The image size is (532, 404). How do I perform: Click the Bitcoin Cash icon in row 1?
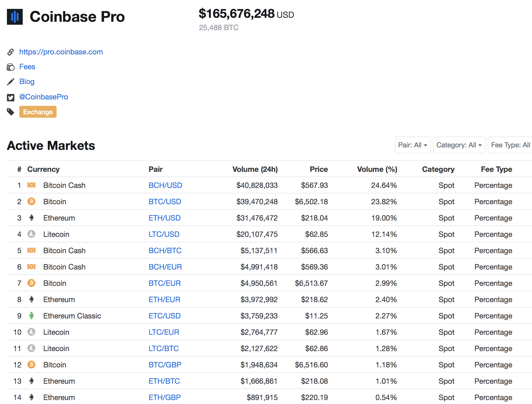31,185
